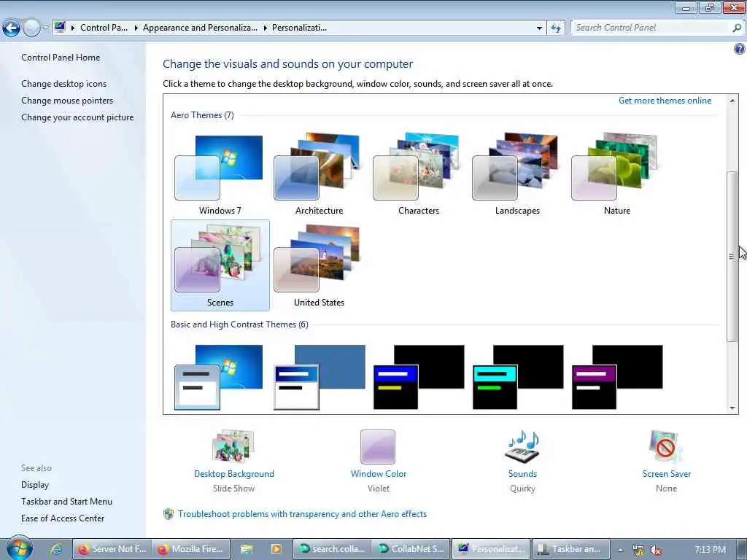747x560 pixels.
Task: Click the Screen Saver link text
Action: pyautogui.click(x=667, y=474)
